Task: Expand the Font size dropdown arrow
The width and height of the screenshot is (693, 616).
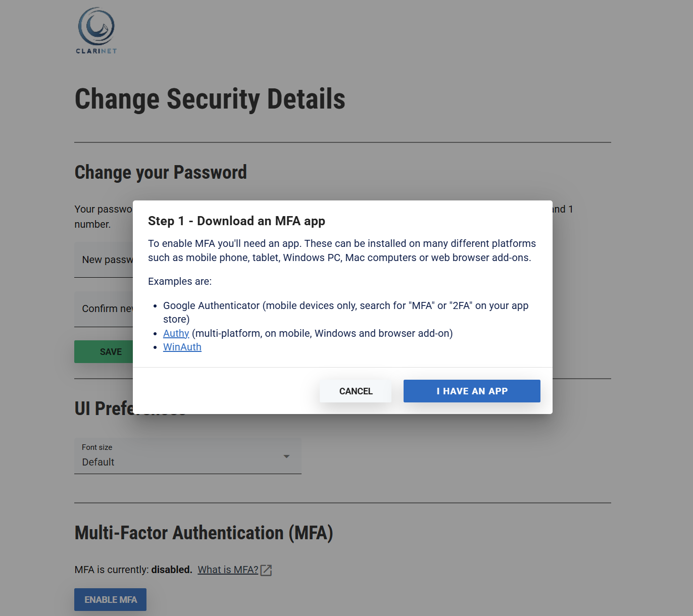Action: pyautogui.click(x=286, y=456)
